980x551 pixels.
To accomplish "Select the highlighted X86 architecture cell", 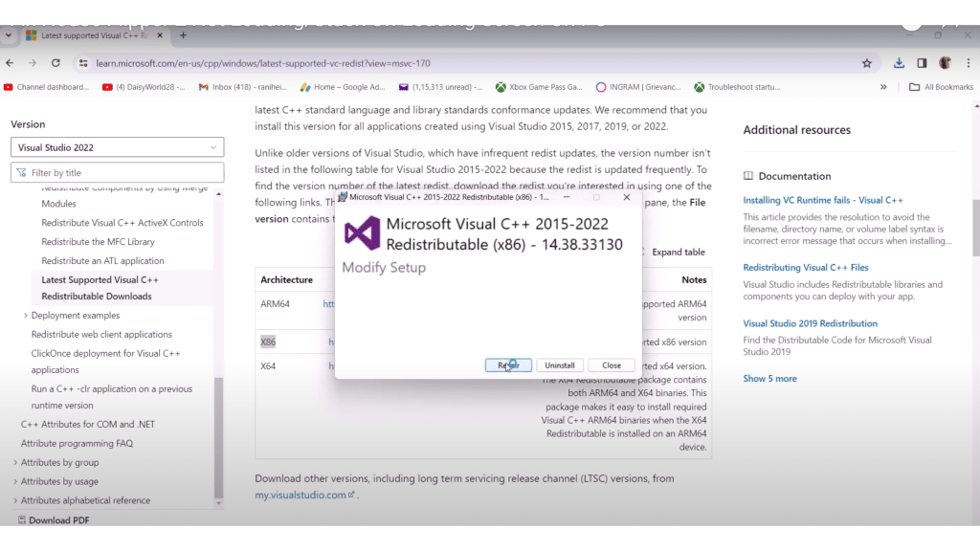I will click(x=268, y=342).
